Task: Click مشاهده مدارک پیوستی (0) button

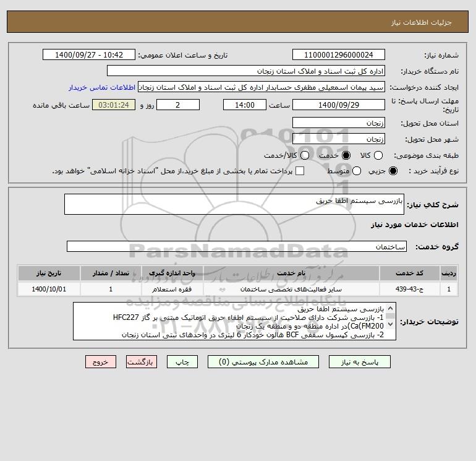Action: (x=263, y=362)
